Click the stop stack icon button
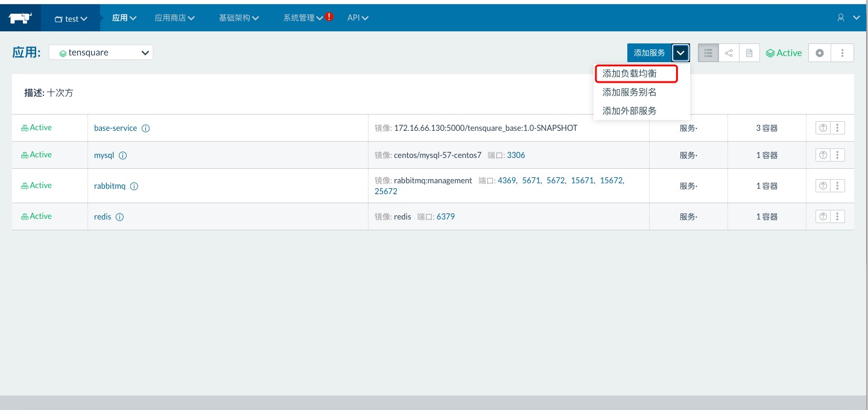Image resolution: width=868 pixels, height=410 pixels. (x=820, y=53)
